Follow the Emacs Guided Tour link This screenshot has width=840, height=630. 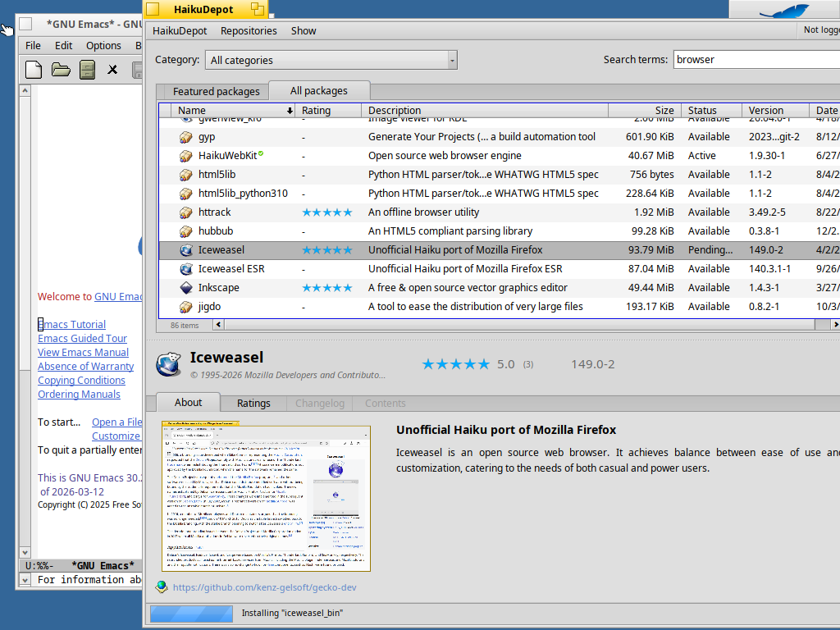tap(82, 339)
